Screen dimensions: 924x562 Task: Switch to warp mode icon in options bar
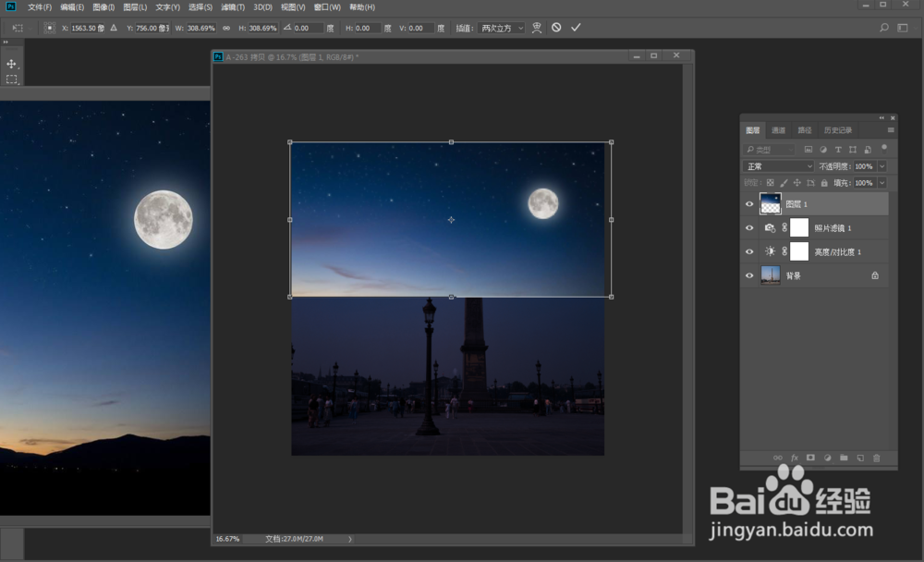coord(537,28)
